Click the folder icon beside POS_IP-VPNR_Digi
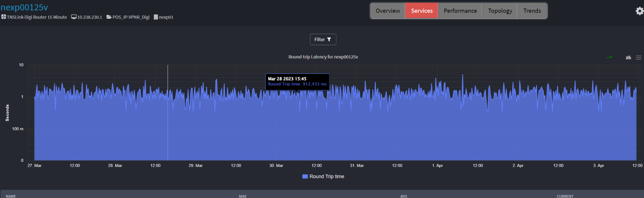Screen dimensions: 644x198 tap(109, 17)
